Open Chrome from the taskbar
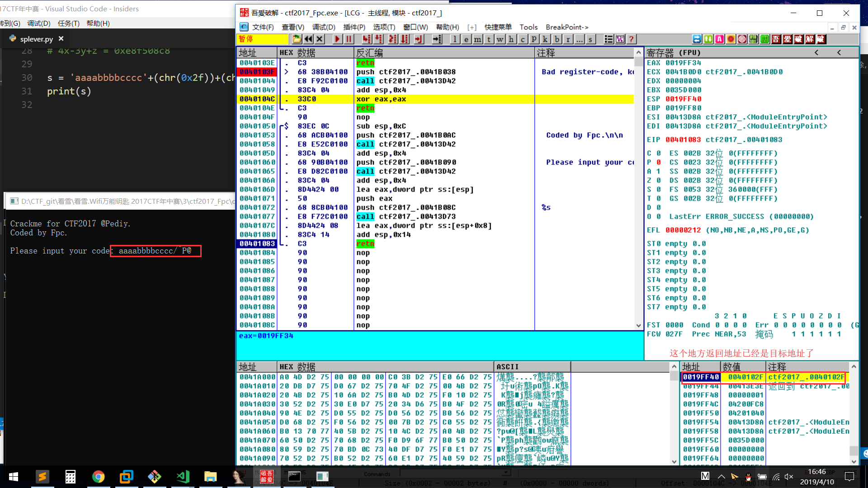This screenshot has height=488, width=868. point(98,477)
